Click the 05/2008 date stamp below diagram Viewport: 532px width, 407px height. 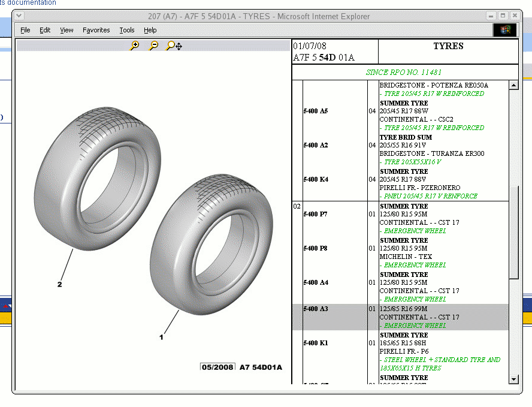pyautogui.click(x=217, y=367)
